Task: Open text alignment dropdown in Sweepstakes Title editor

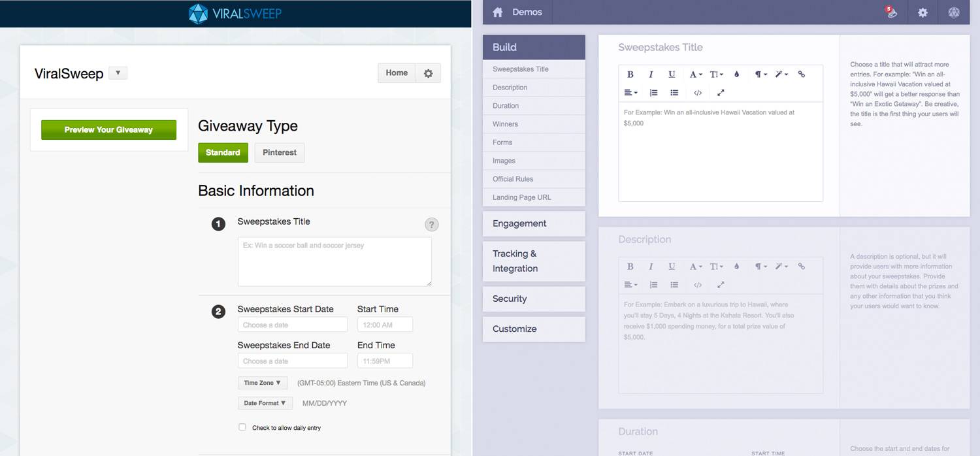Action: (x=630, y=93)
